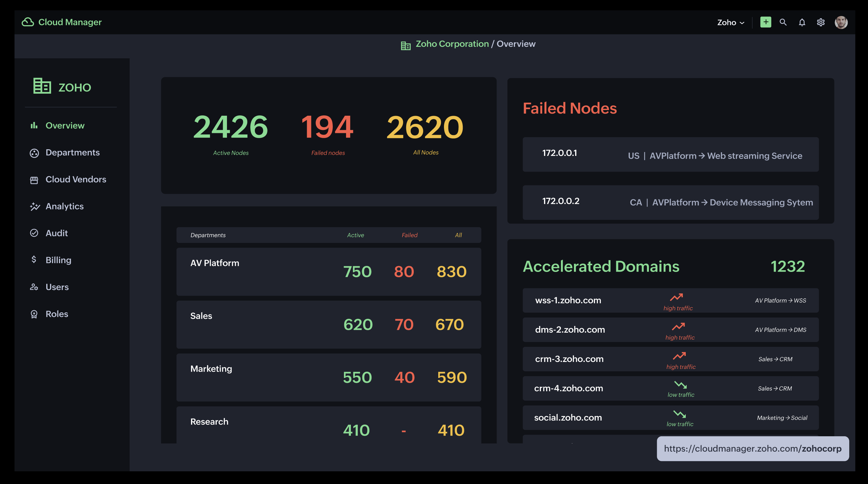Open the crm-3.zoho.com domain

(671, 359)
